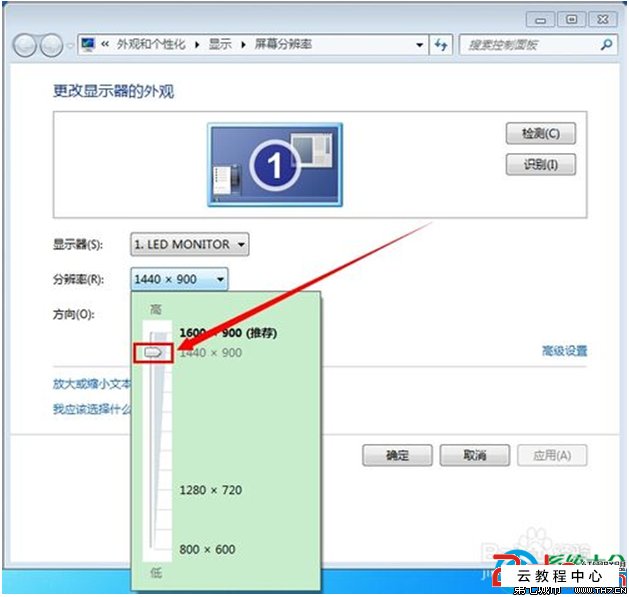Expand the arrow after 显示 breadcrumb
The image size is (629, 597).
point(243,45)
